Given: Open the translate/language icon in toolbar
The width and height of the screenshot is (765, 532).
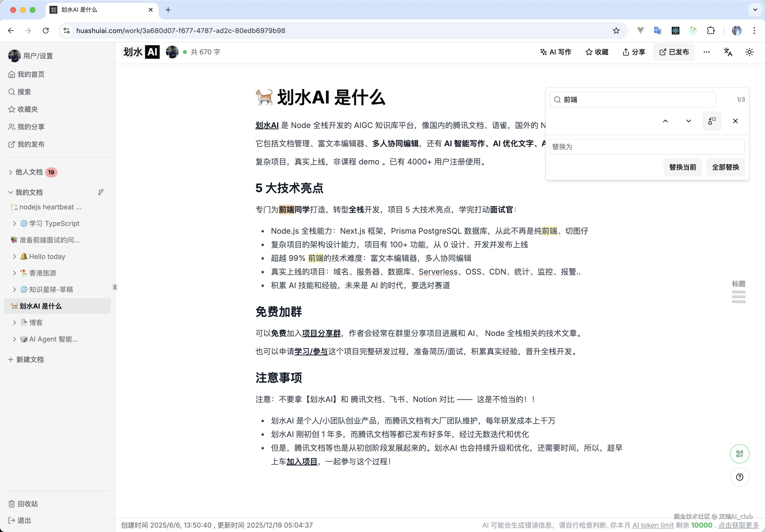Looking at the screenshot, I should point(728,52).
